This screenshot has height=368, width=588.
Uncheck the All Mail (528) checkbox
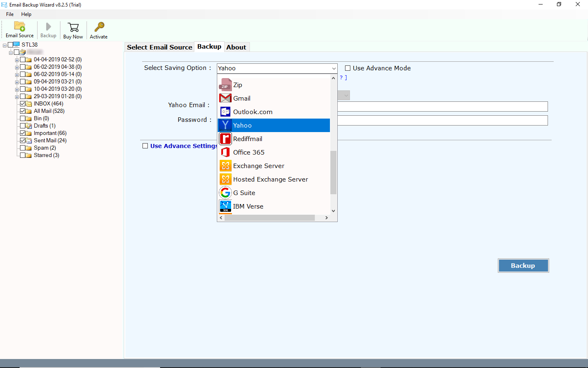coord(23,111)
